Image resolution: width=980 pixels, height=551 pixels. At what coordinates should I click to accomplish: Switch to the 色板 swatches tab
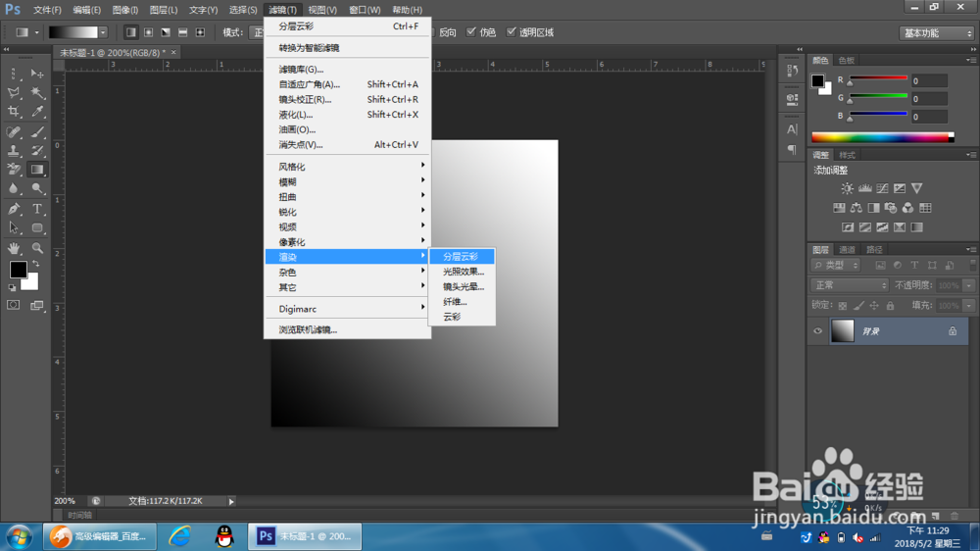pos(846,60)
